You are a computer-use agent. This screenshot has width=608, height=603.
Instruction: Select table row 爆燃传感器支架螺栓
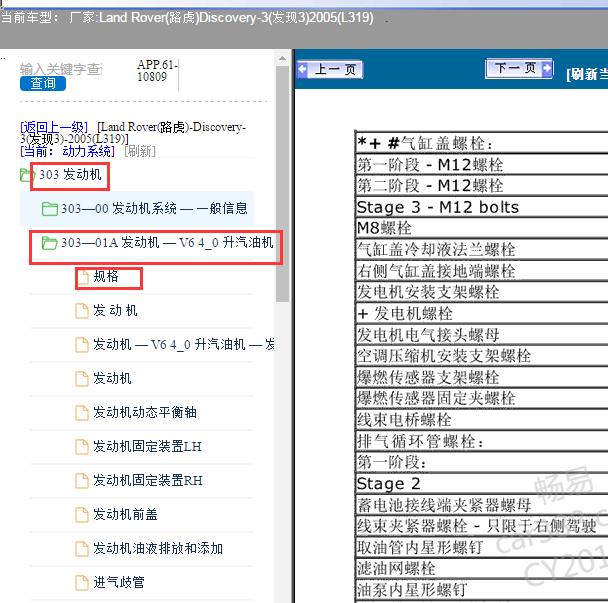coord(482,377)
